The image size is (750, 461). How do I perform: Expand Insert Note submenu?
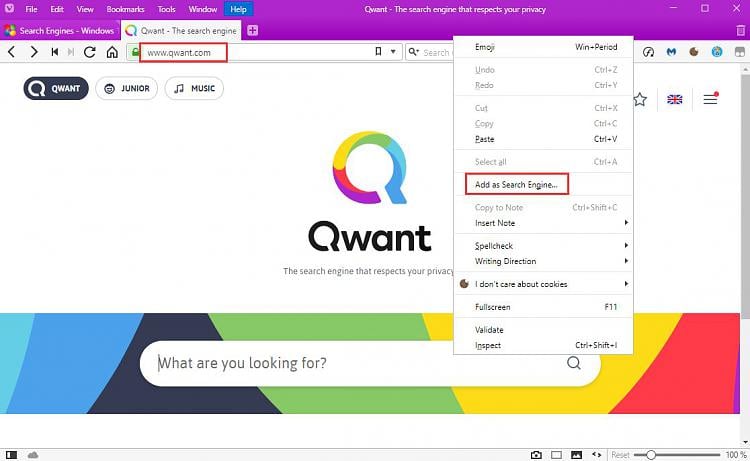tap(543, 223)
